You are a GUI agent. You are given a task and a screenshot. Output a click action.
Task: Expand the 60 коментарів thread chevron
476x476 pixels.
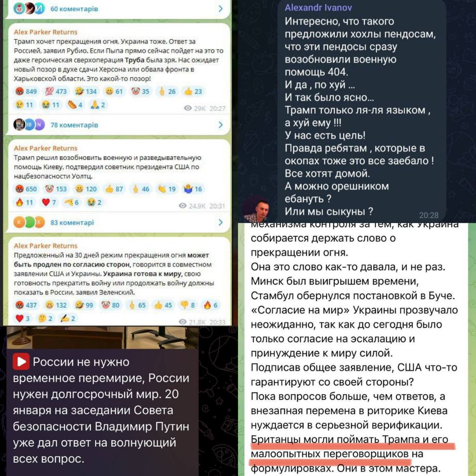point(221,9)
